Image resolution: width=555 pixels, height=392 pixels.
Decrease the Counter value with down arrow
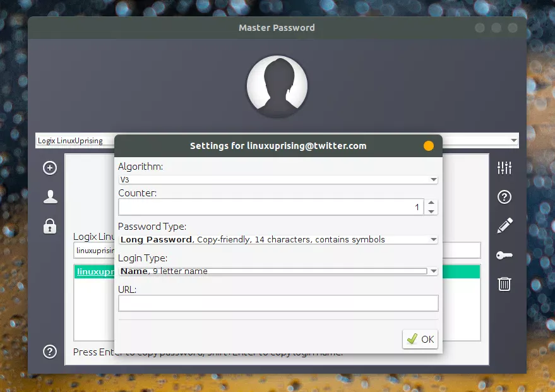[431, 211]
